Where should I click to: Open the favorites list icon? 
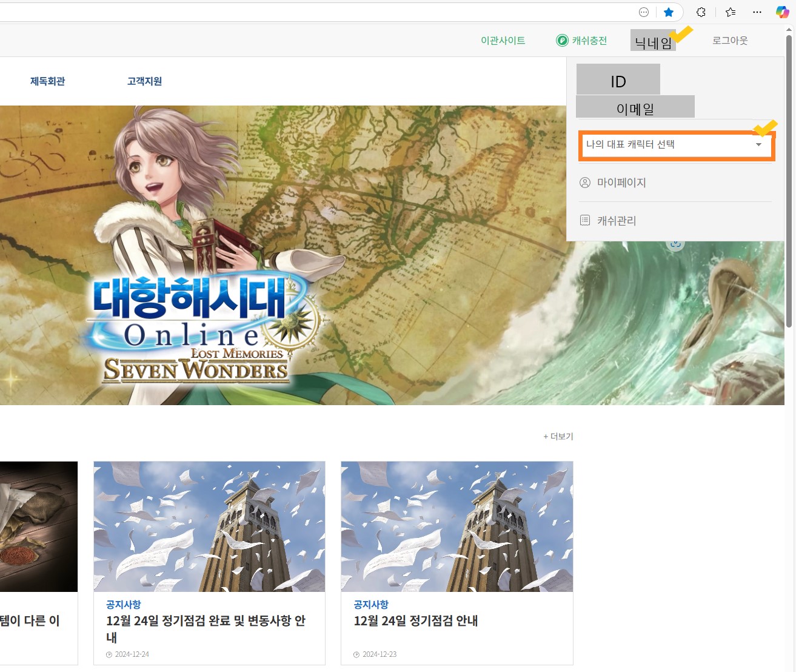click(730, 12)
